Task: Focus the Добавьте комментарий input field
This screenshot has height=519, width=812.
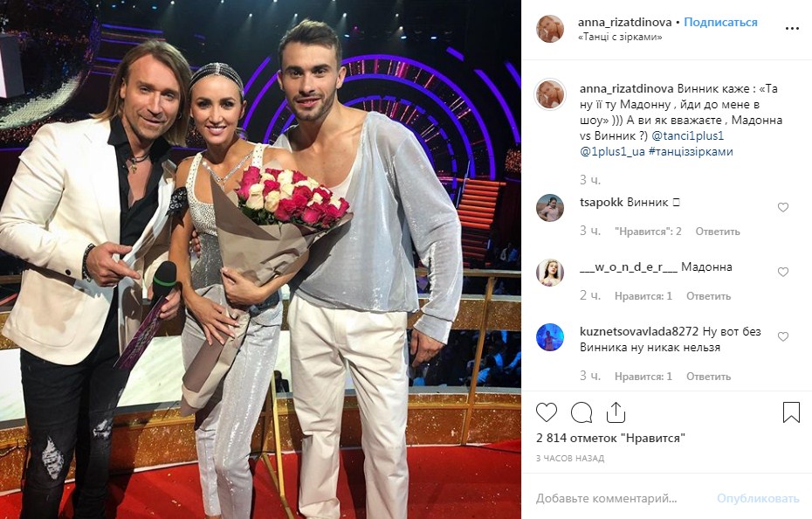Action: point(622,499)
